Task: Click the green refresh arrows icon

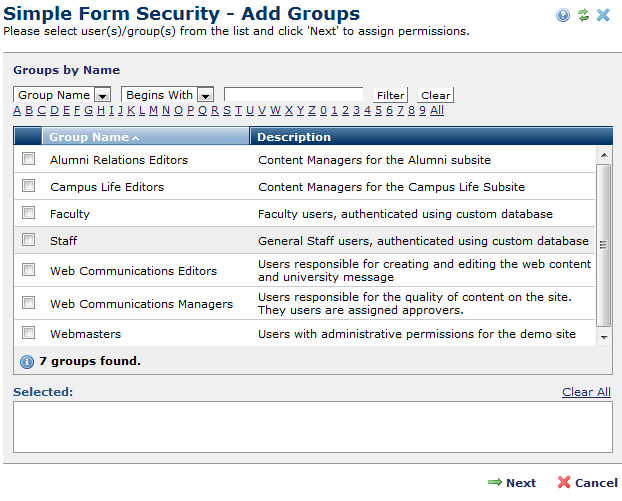Action: click(x=583, y=15)
